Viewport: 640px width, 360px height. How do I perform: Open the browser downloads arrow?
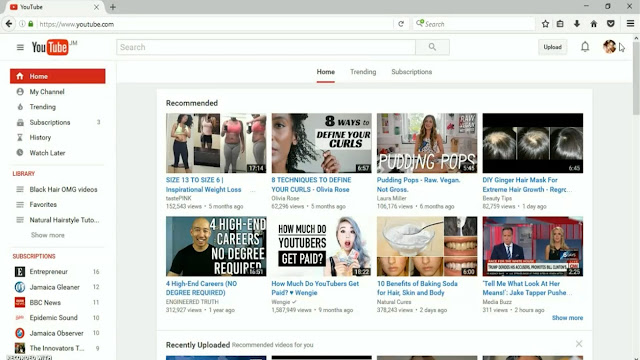point(577,24)
